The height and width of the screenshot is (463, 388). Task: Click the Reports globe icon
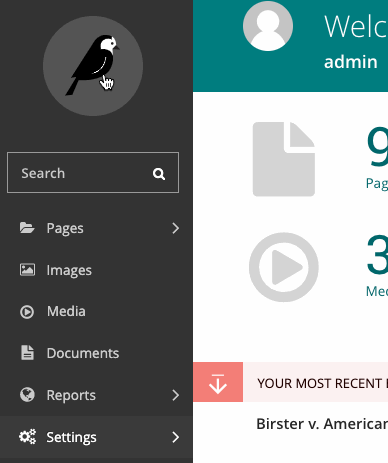[x=27, y=395]
